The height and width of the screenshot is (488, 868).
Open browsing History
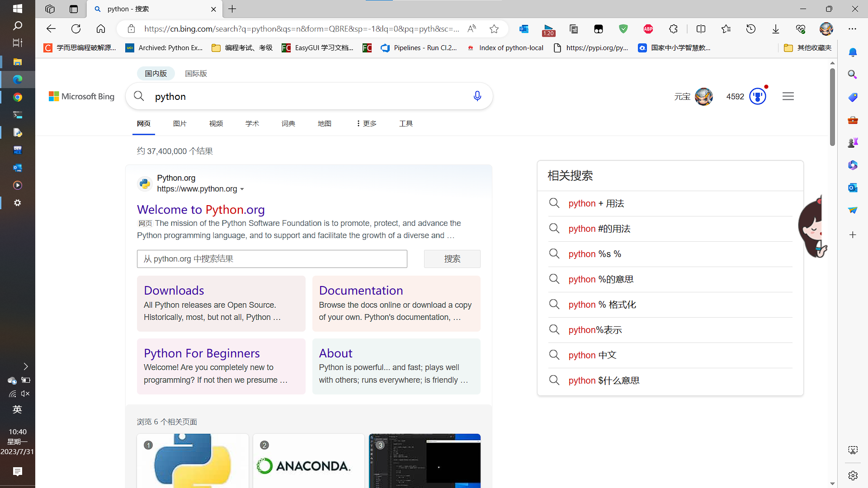tap(751, 29)
